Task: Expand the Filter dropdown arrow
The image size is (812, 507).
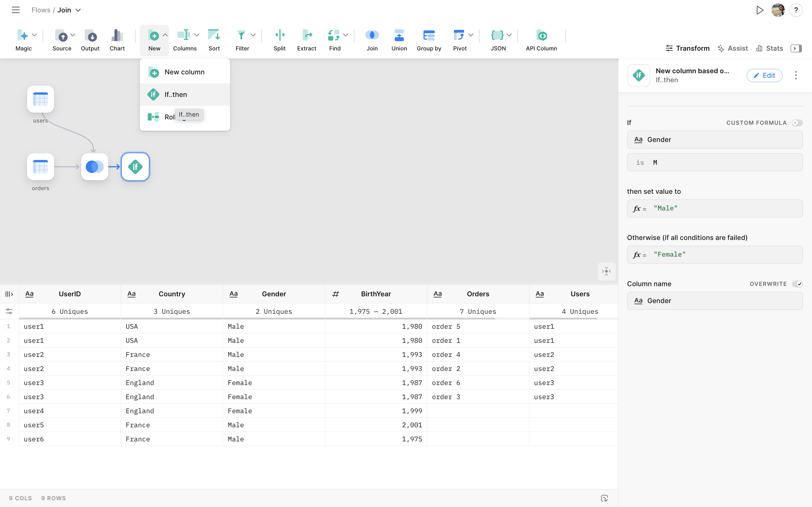Action: tap(253, 35)
